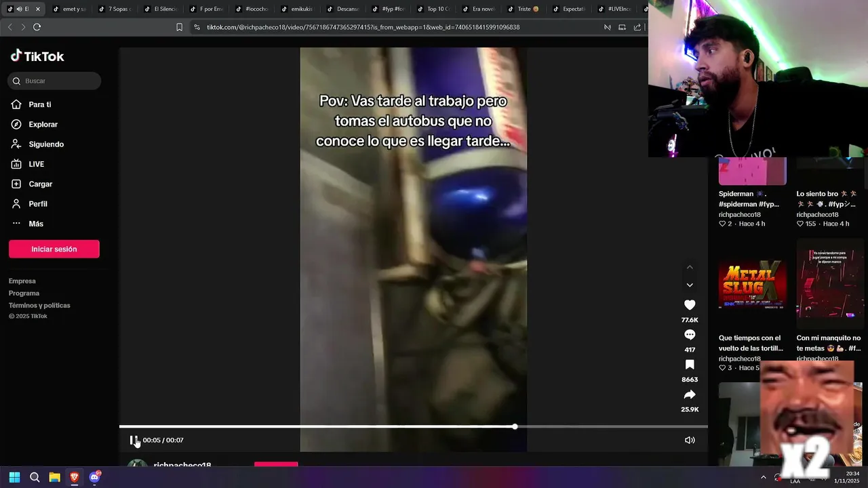Switch to the 'Era novel' tab
This screenshot has width=868, height=488.
click(x=480, y=9)
